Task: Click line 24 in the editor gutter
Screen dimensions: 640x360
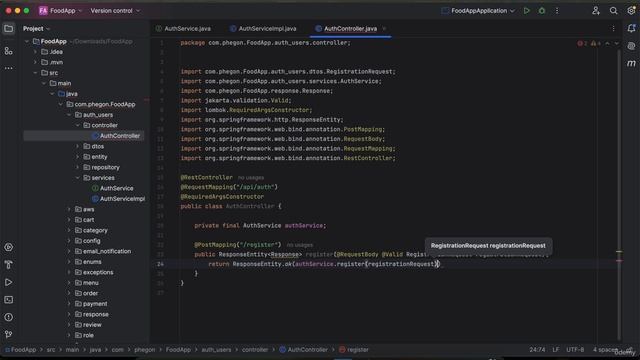Action: click(160, 264)
